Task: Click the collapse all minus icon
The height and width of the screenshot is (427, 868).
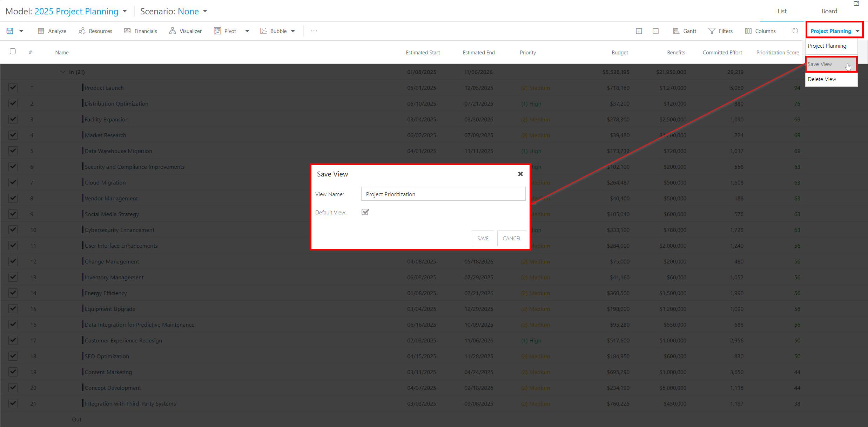Action: [655, 31]
